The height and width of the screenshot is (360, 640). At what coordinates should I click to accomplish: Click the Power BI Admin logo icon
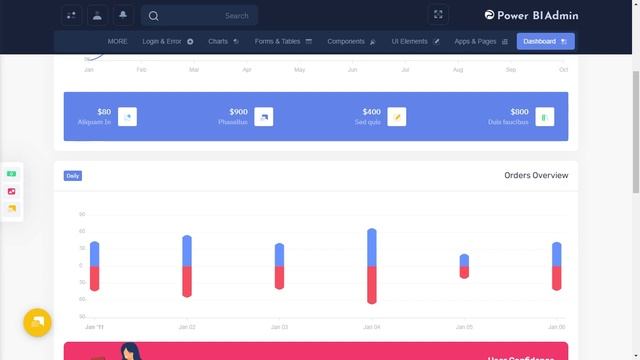(489, 15)
